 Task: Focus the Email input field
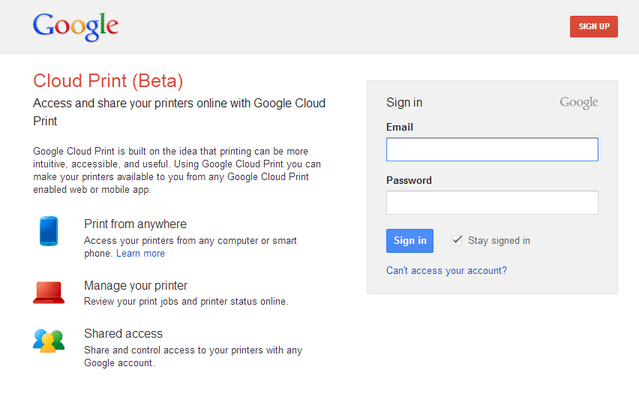[x=492, y=149]
